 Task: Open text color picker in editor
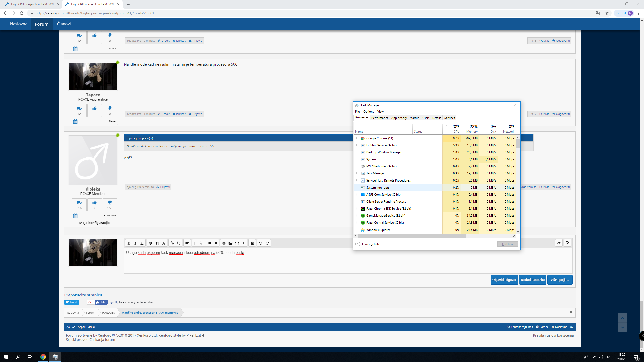pyautogui.click(x=150, y=243)
